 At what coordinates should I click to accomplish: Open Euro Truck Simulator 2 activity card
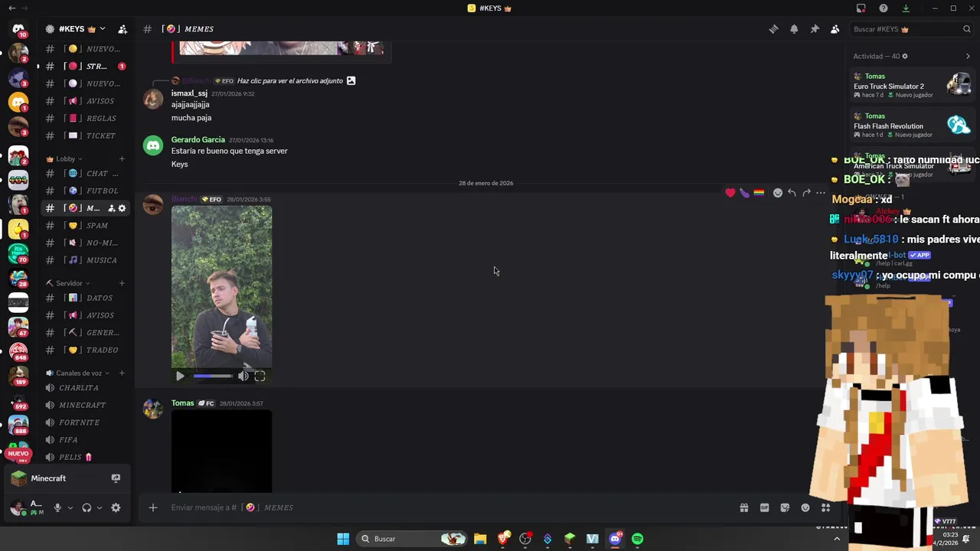pos(912,86)
